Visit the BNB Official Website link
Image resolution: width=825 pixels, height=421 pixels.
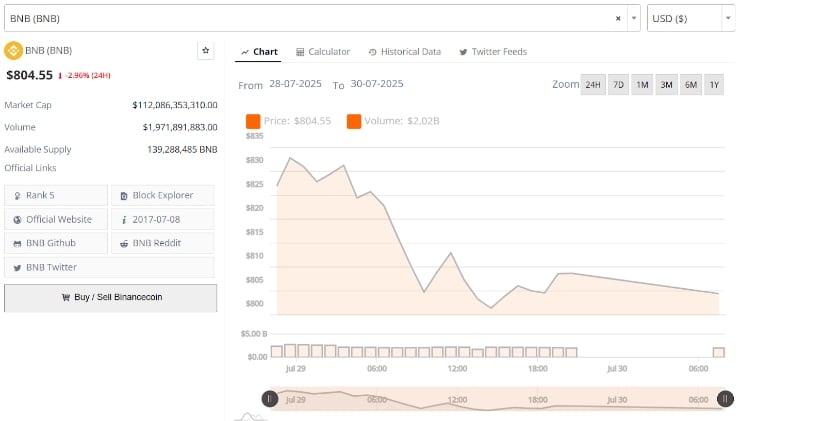[56, 219]
